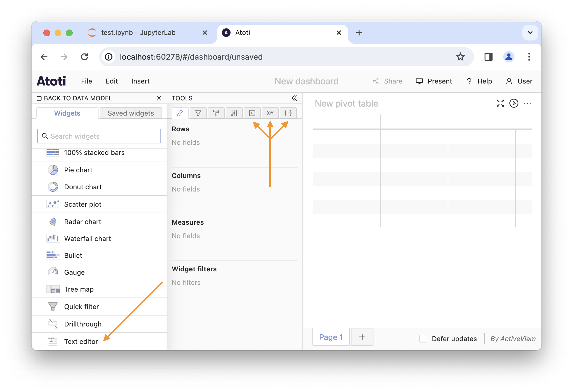This screenshot has height=392, width=573.
Task: Open the query editor terminal icon
Action: coord(252,113)
